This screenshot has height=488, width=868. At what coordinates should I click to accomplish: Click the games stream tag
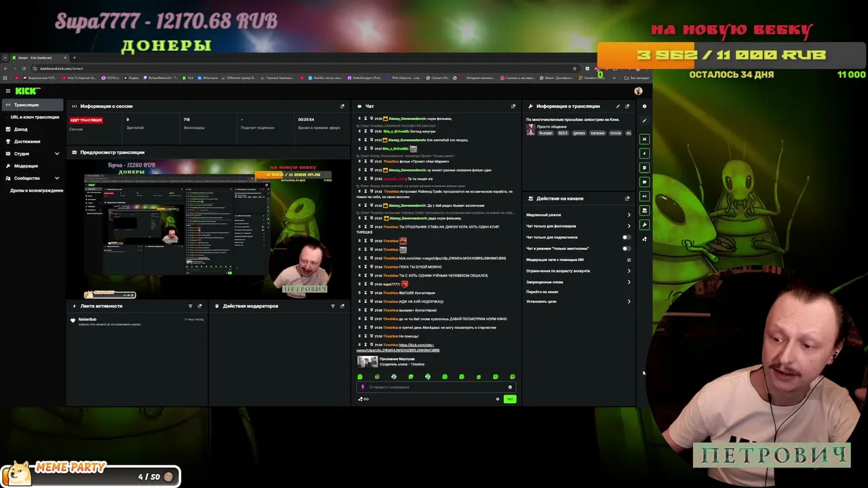point(579,134)
